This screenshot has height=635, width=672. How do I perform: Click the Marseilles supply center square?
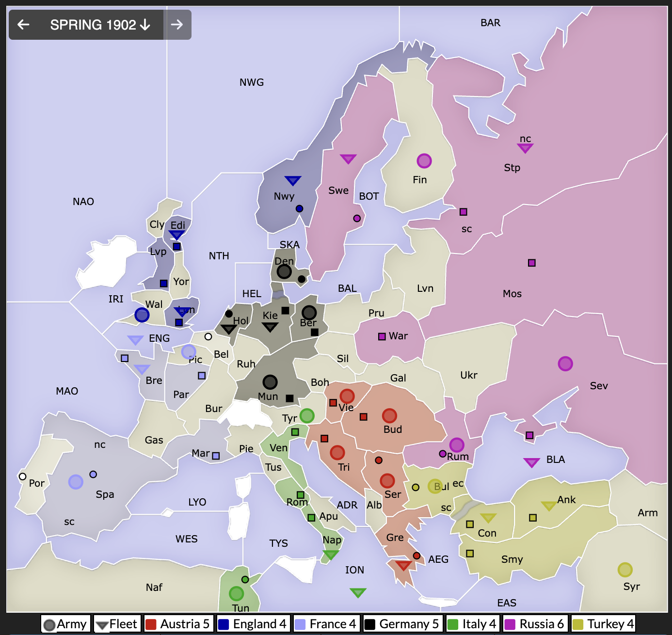[216, 456]
